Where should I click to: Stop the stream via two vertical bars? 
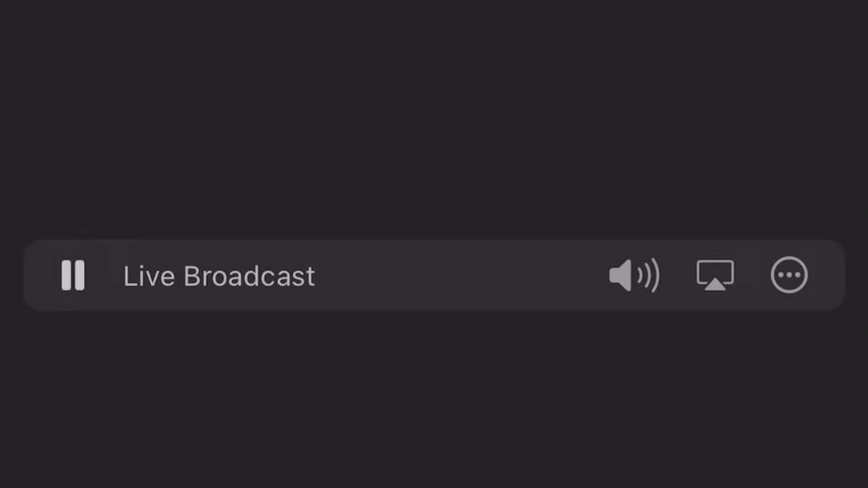[73, 275]
